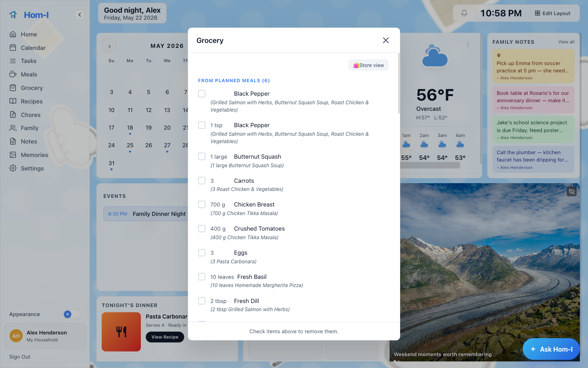Check the 1 tsp Black Pepper item
Screen dimensions: 588x368
[202, 125]
